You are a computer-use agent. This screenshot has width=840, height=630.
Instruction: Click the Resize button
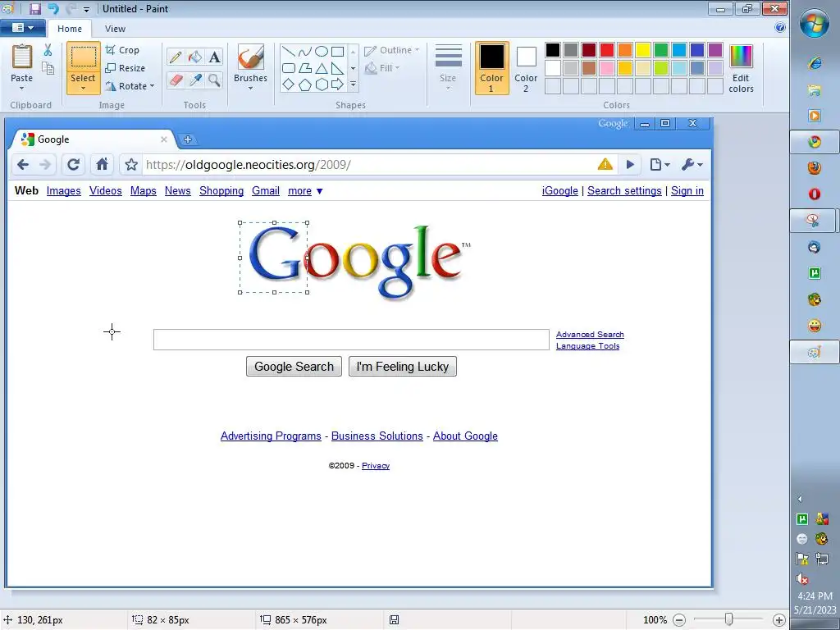(x=126, y=68)
